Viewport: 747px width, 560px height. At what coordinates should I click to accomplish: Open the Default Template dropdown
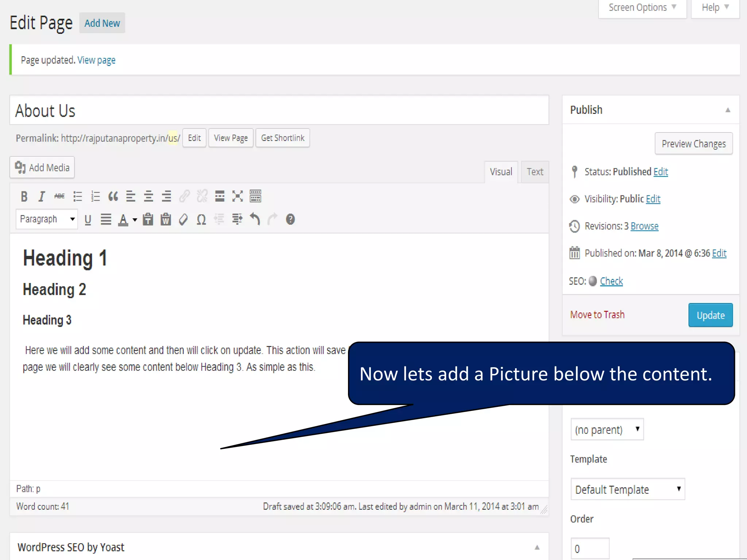pyautogui.click(x=627, y=489)
